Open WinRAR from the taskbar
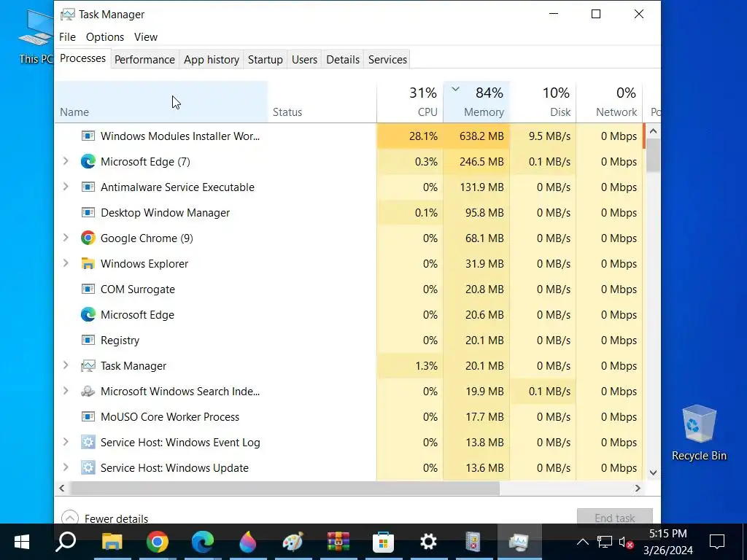The width and height of the screenshot is (747, 560). pyautogui.click(x=338, y=542)
